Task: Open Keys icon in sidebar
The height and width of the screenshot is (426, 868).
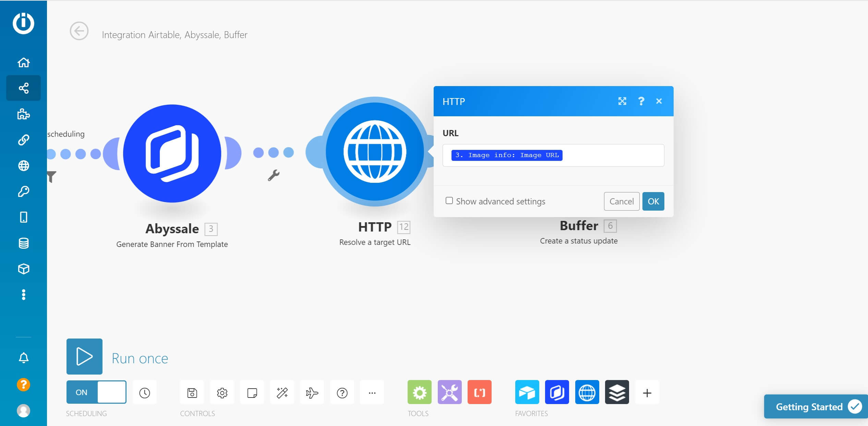Action: [23, 191]
